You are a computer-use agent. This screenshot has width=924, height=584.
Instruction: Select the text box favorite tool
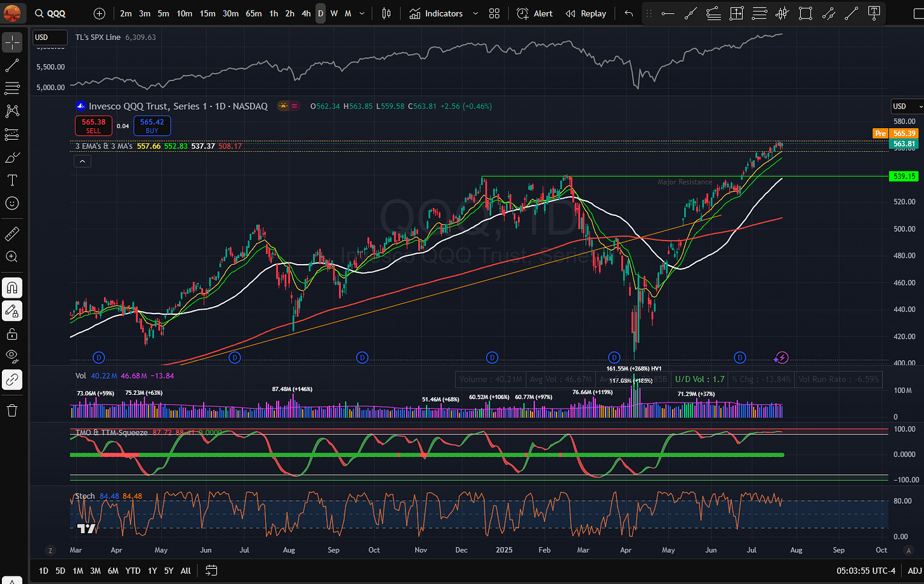(874, 13)
